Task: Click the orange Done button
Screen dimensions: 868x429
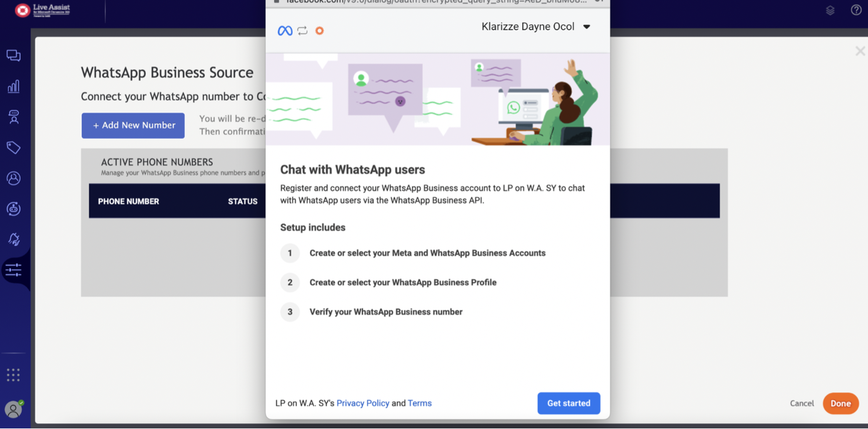Action: click(x=841, y=403)
